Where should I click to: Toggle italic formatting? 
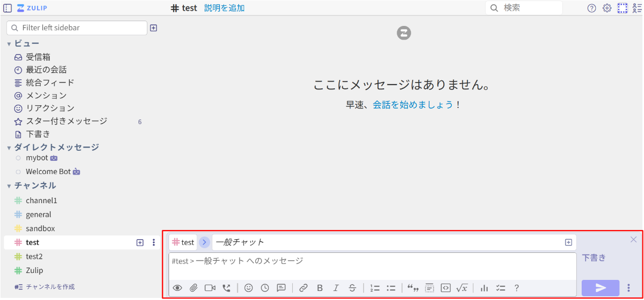click(x=336, y=288)
